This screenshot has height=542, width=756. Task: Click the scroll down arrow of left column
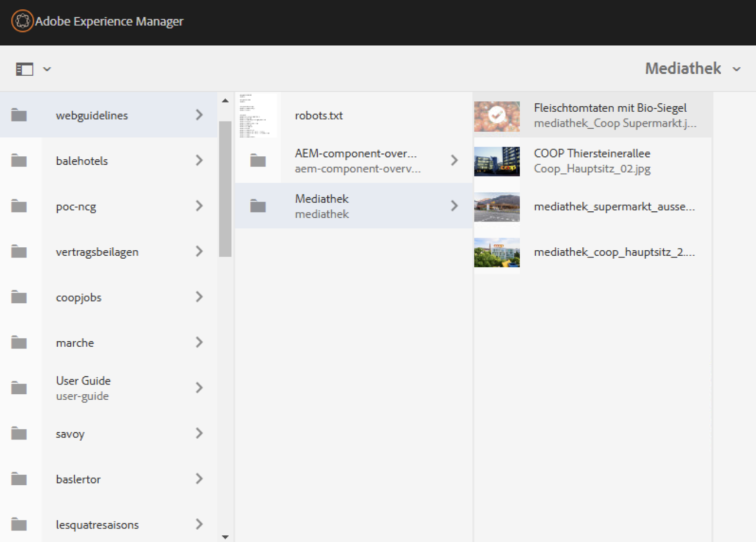[225, 537]
